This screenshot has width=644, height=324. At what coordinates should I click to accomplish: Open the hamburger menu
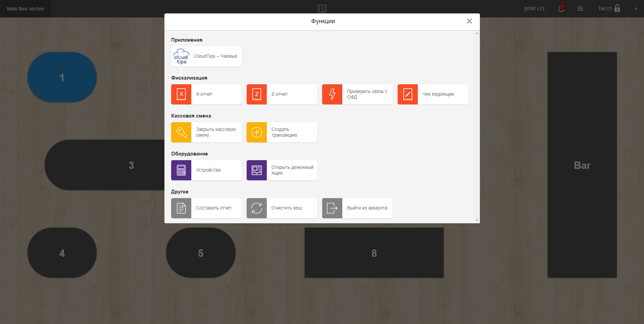(x=580, y=9)
